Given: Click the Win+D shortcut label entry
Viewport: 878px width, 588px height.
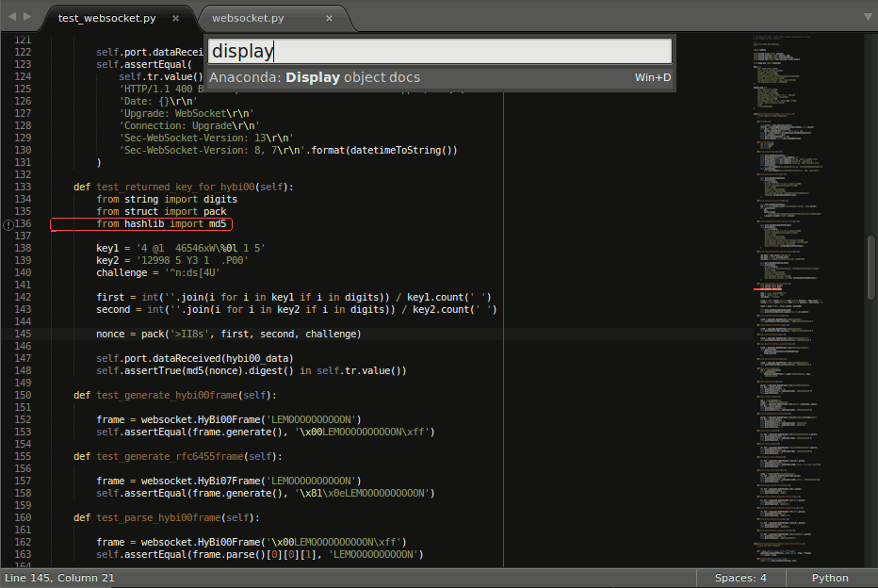Looking at the screenshot, I should pyautogui.click(x=651, y=77).
